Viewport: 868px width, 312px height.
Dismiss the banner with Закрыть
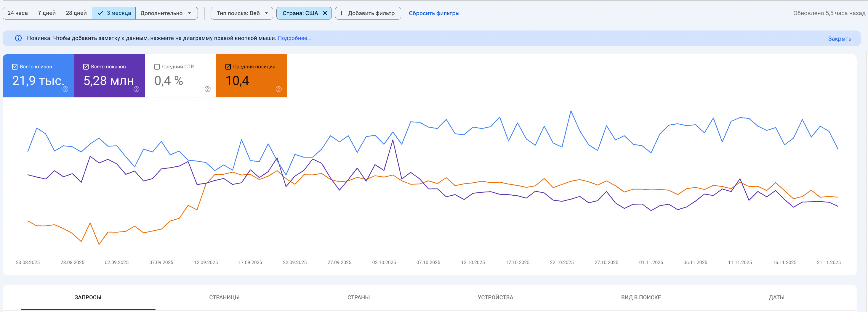[x=839, y=39]
